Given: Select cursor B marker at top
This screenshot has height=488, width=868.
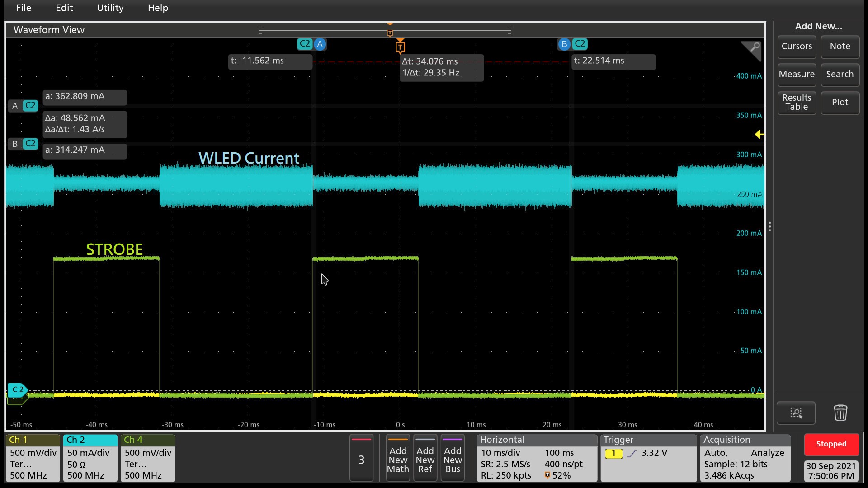Looking at the screenshot, I should [x=564, y=44].
